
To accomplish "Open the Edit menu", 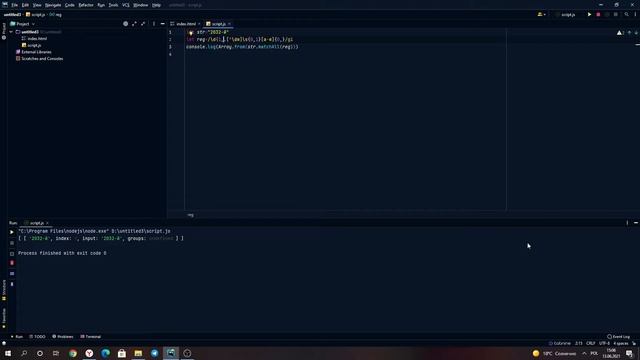I will [25, 5].
